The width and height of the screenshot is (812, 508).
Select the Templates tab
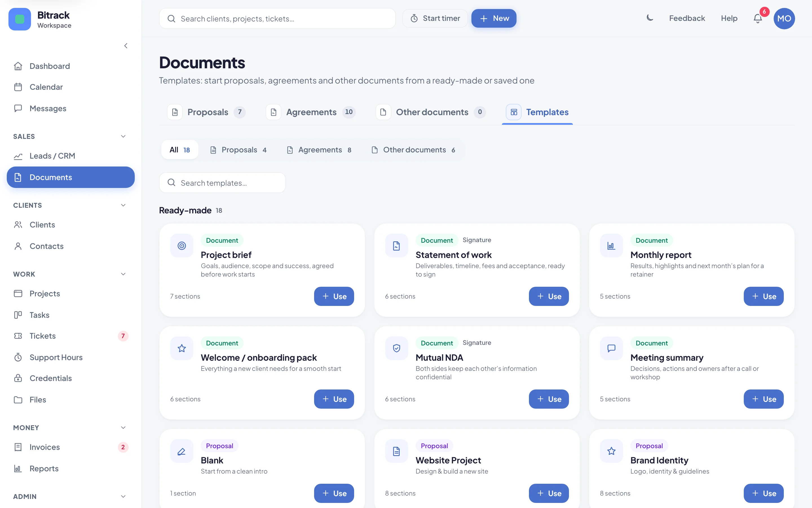point(538,112)
